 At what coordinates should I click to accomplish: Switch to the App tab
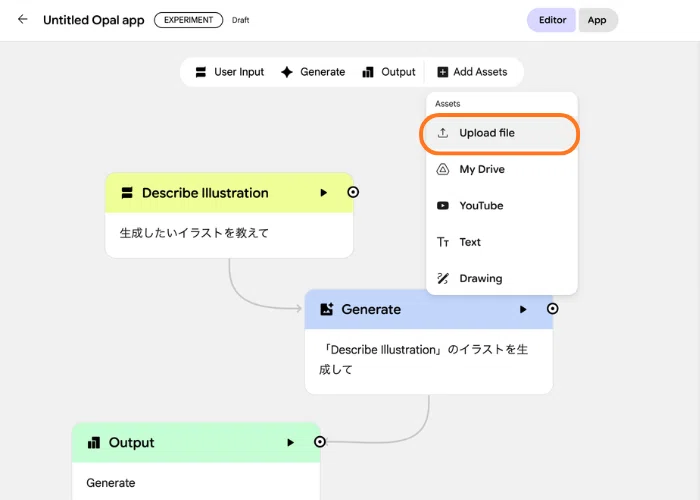tap(597, 20)
